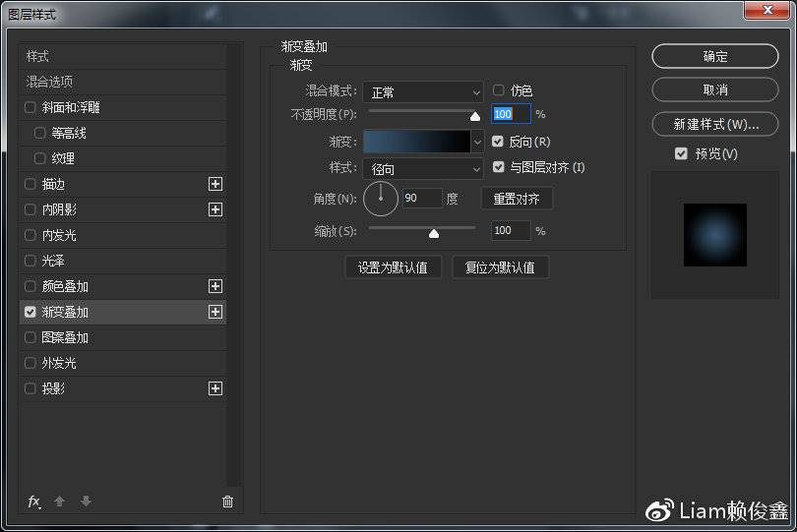
Task: Select 混合选项 in the left list
Action: [x=122, y=82]
